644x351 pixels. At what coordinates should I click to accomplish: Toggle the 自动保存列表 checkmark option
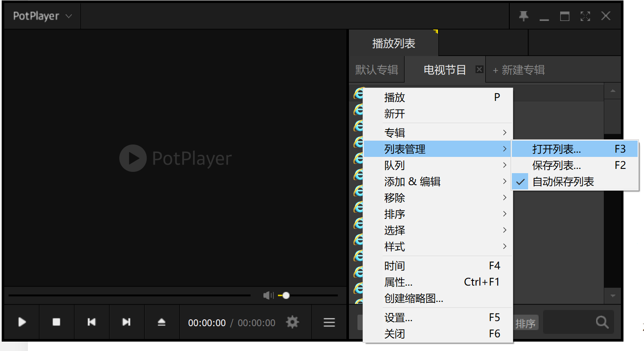[x=575, y=181]
